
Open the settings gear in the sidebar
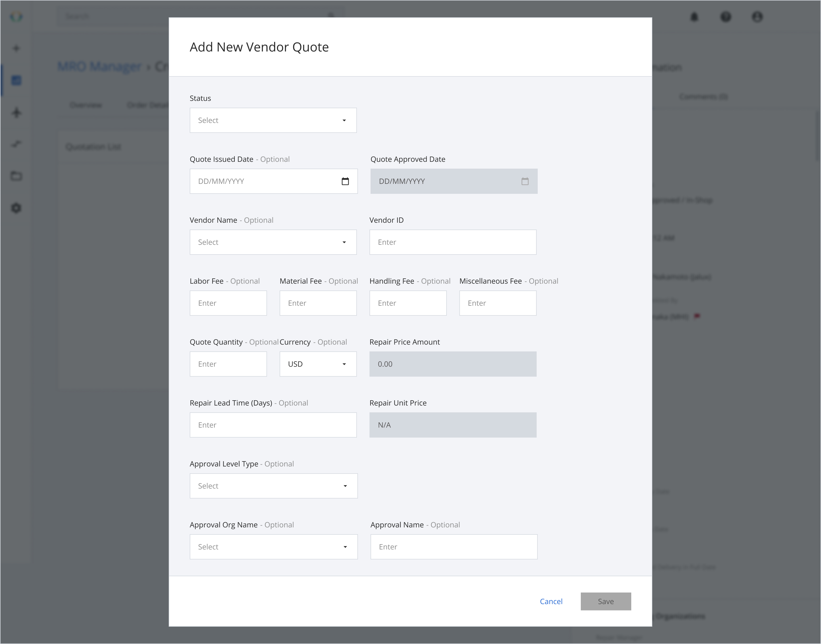(x=16, y=208)
